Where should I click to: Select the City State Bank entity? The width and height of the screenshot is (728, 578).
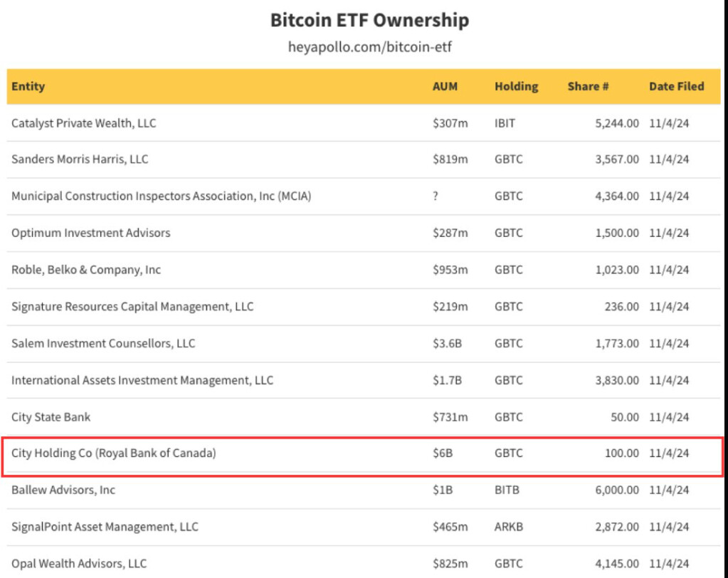pyautogui.click(x=51, y=416)
